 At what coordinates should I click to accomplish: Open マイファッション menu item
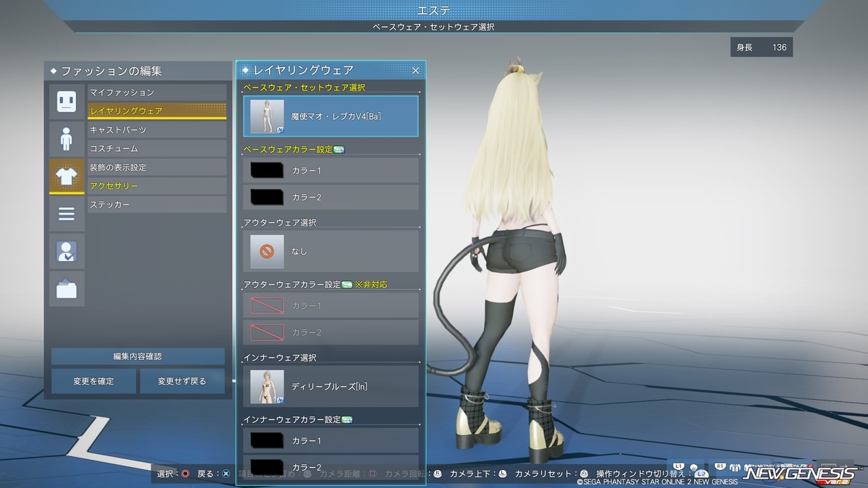pos(157,93)
